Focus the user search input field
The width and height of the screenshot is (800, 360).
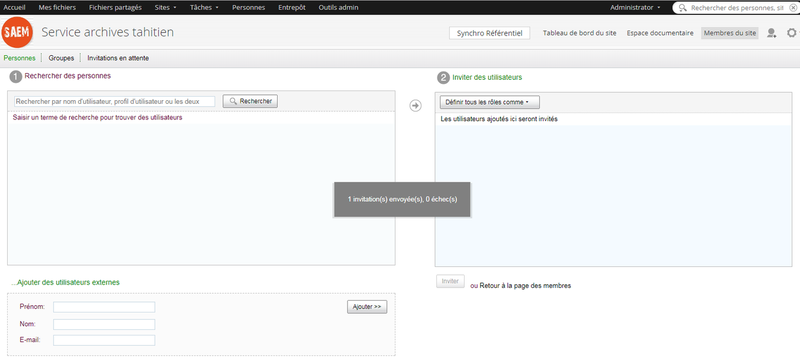click(114, 101)
